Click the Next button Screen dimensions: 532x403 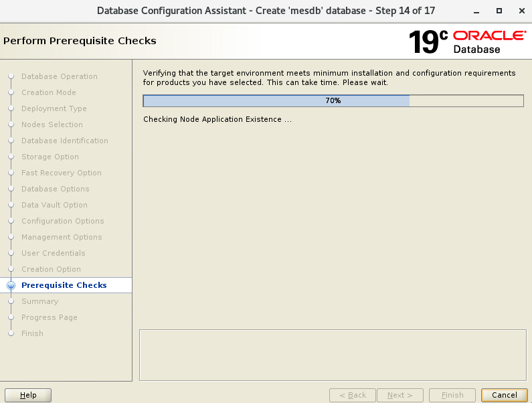point(400,395)
